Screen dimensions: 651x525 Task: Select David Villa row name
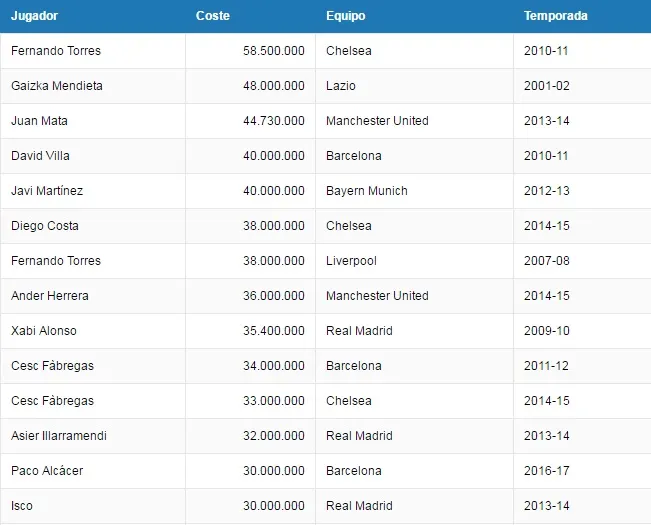click(40, 156)
